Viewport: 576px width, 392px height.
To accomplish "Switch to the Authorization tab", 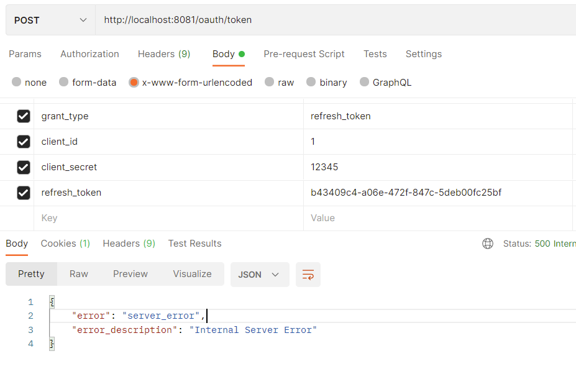I will point(89,54).
